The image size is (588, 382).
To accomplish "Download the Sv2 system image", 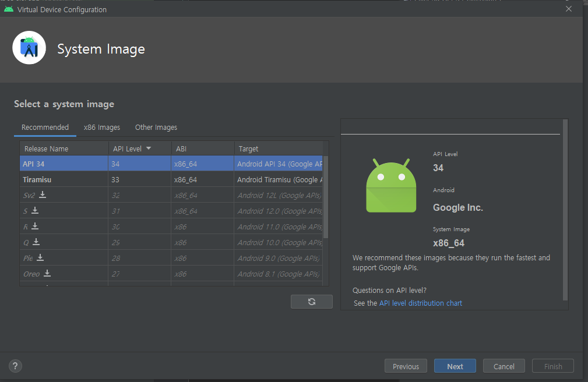I will (43, 194).
